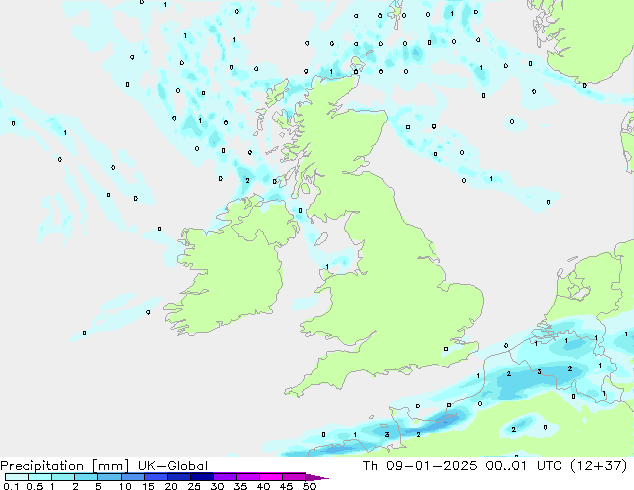Select the 25–30 mm dark blue swatch

click(x=202, y=477)
